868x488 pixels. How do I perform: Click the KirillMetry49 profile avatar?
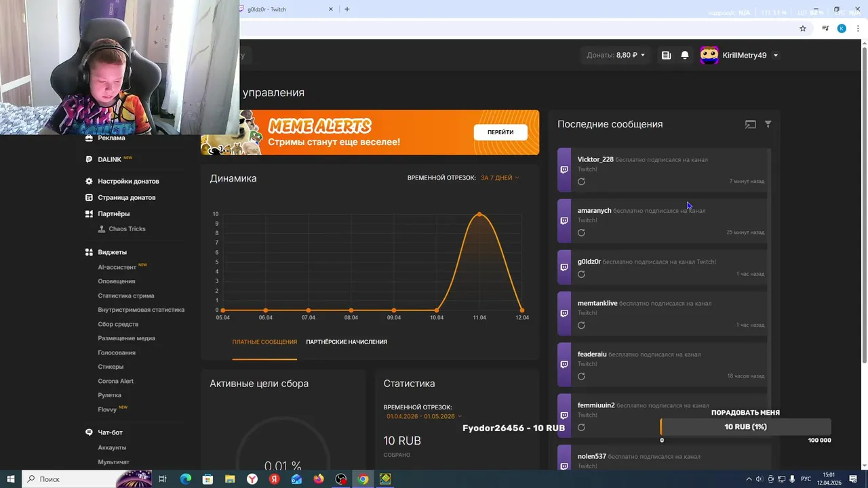click(709, 56)
